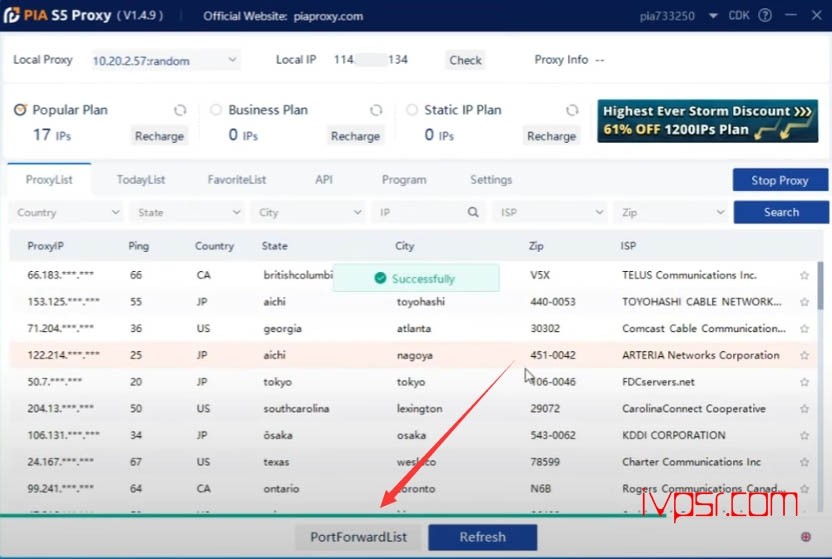Open the help question mark icon
Viewport: 832px width, 559px height.
[x=765, y=15]
